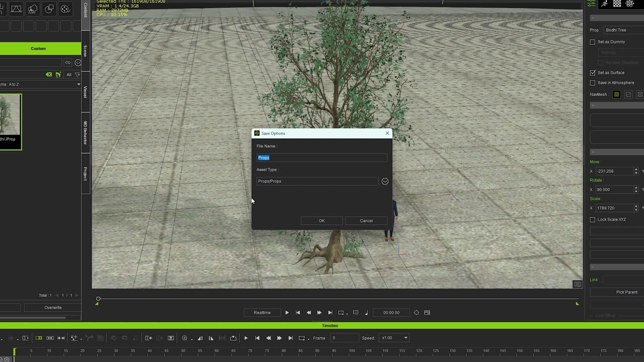Viewport: 644px width, 362px height.
Task: Adjust Scale X value stepper
Action: [636, 208]
